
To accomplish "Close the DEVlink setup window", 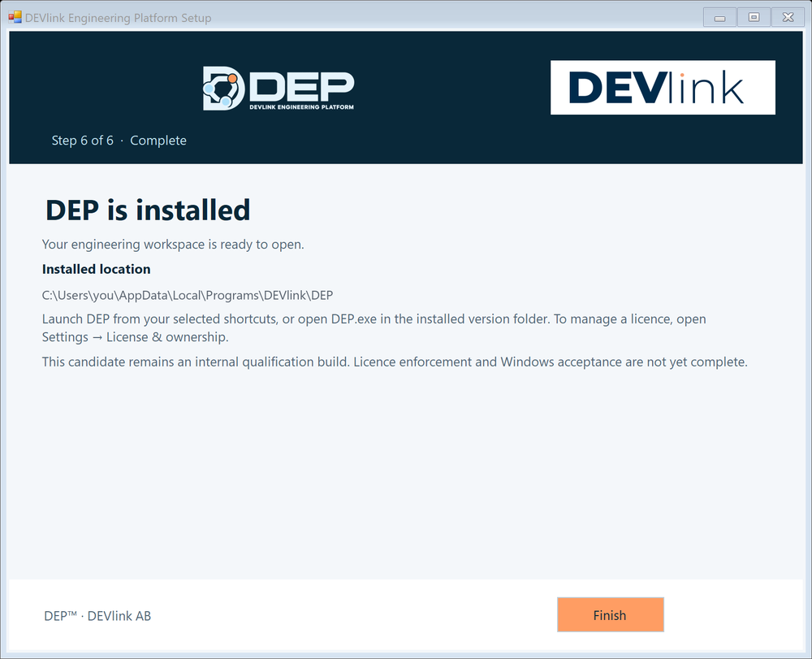I will (788, 18).
